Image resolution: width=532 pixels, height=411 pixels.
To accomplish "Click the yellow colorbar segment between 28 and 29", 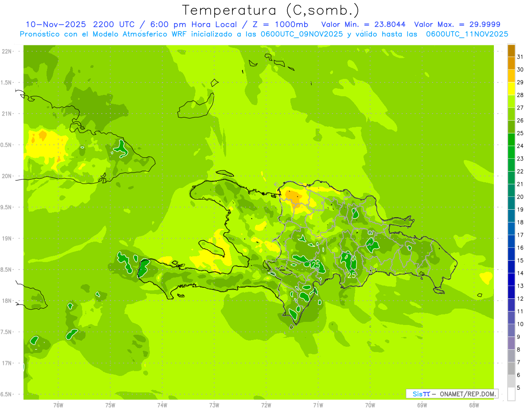I will 511,89.
